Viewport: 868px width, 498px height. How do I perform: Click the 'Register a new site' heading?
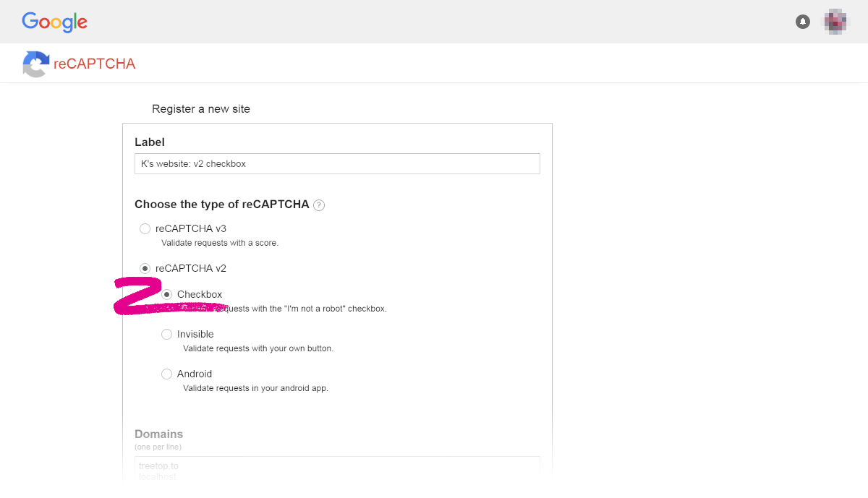click(201, 109)
